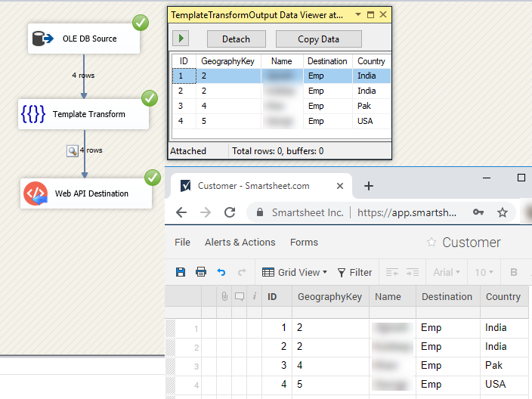Viewport: 532px width, 399px height.
Task: Click the Attached status in Data Viewer
Action: tap(188, 151)
